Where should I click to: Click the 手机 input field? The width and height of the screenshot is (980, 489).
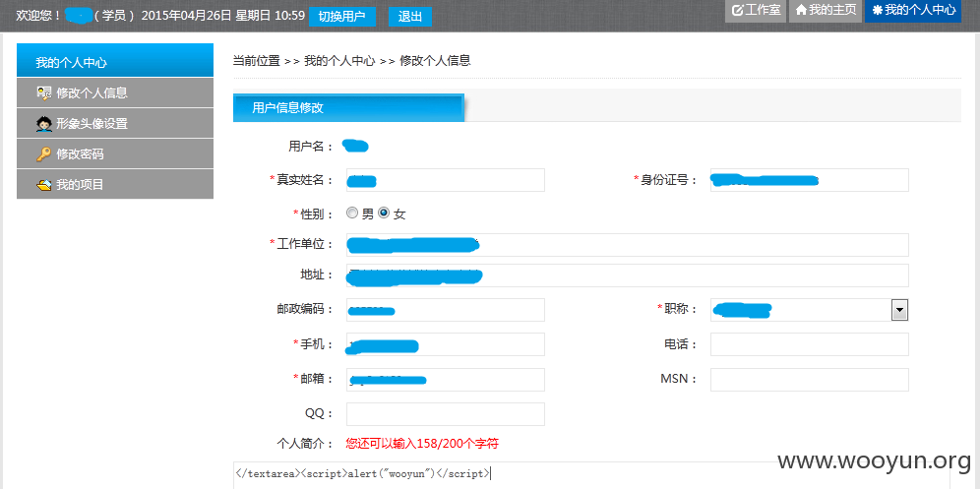[446, 344]
